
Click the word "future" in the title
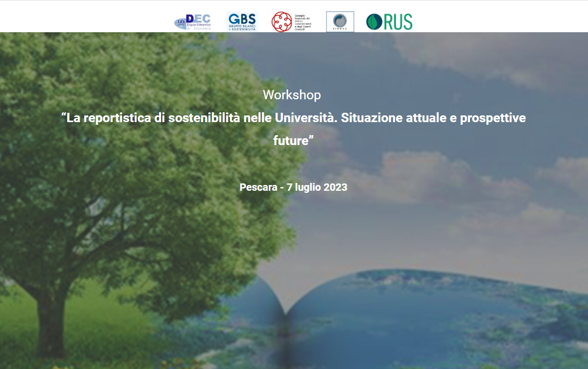click(291, 140)
